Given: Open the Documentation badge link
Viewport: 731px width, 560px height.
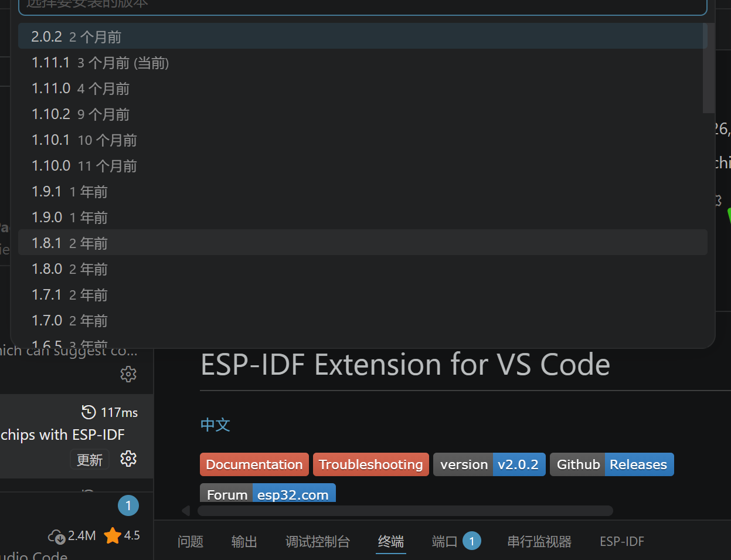Looking at the screenshot, I should point(254,464).
